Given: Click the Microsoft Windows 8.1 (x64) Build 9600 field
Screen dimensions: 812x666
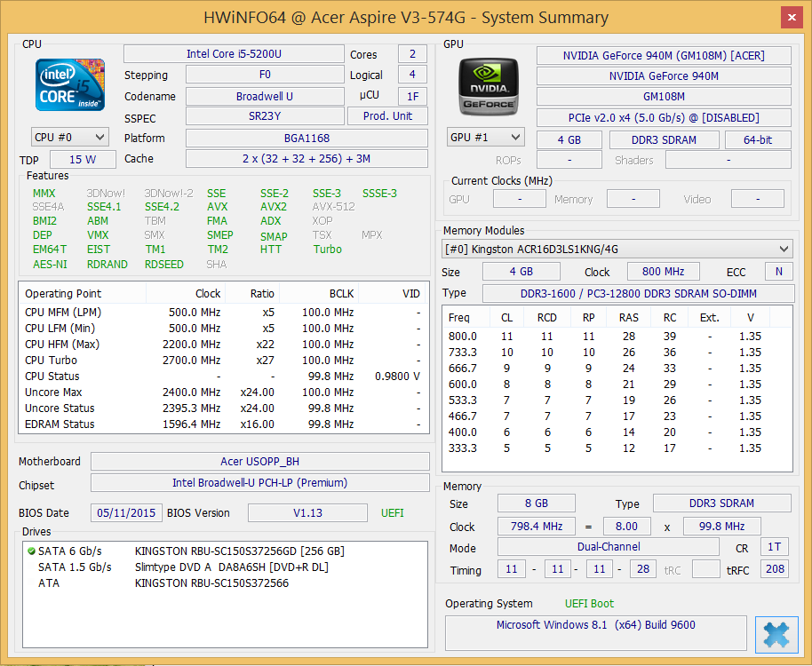Looking at the screenshot, I should click(595, 632).
